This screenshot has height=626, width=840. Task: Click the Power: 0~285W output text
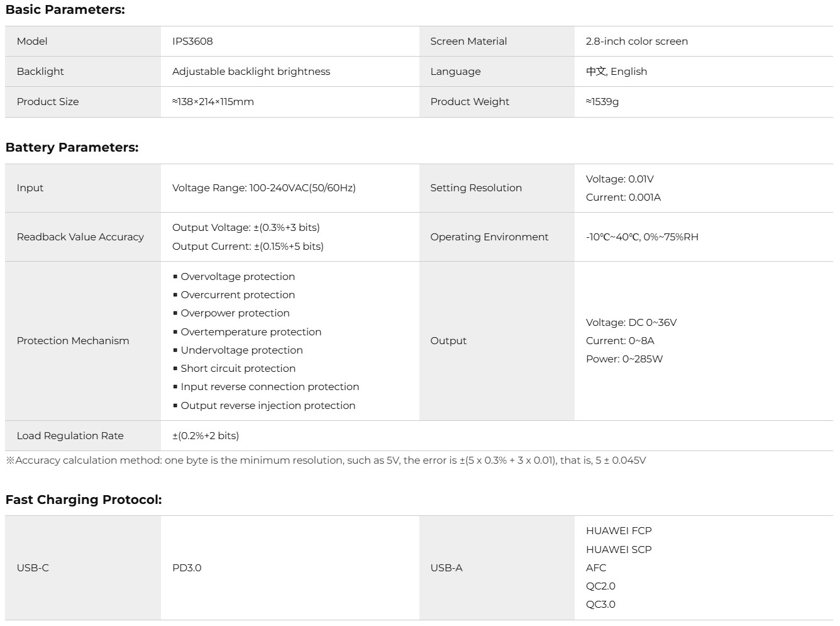pyautogui.click(x=624, y=359)
